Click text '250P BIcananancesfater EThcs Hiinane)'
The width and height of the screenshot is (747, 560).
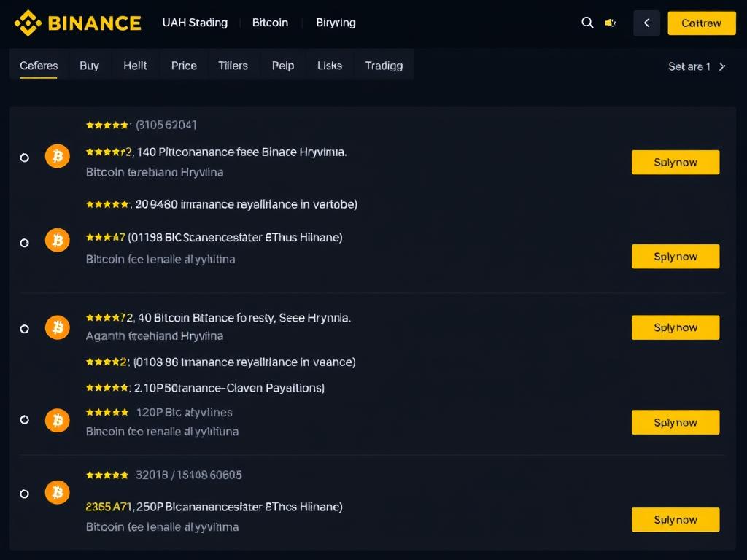point(239,507)
